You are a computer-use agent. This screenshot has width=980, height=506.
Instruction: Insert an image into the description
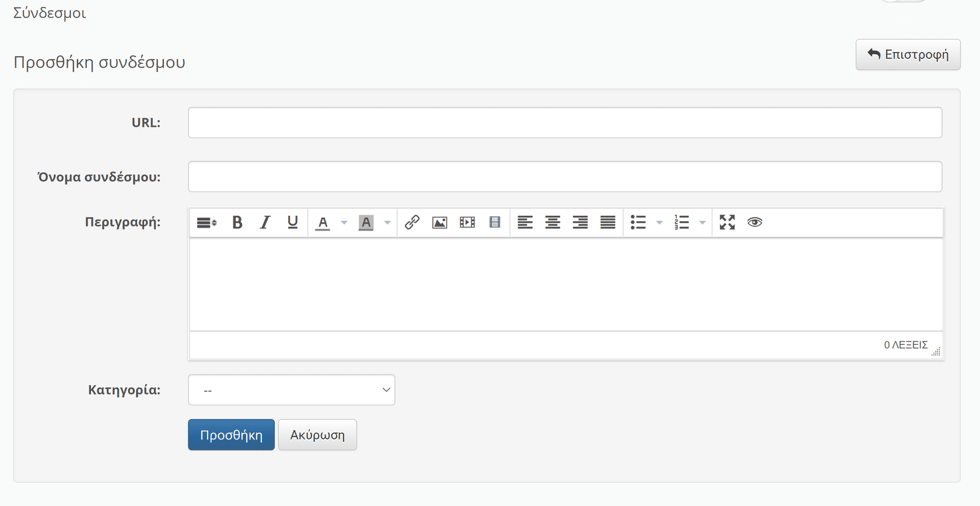[439, 222]
